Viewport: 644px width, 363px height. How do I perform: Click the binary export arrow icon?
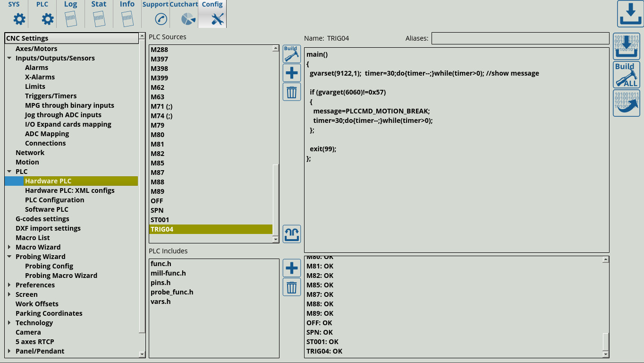click(626, 103)
